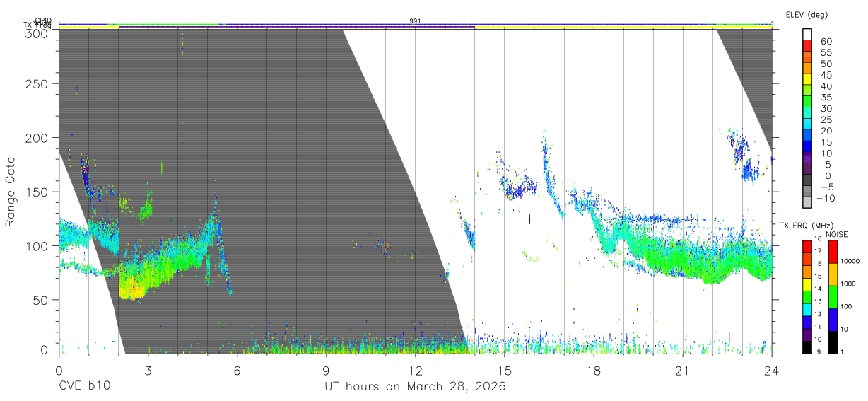Image resolution: width=868 pixels, height=401 pixels.
Task: Click the amber swatch in NOISE colorbar
Action: (x=833, y=274)
